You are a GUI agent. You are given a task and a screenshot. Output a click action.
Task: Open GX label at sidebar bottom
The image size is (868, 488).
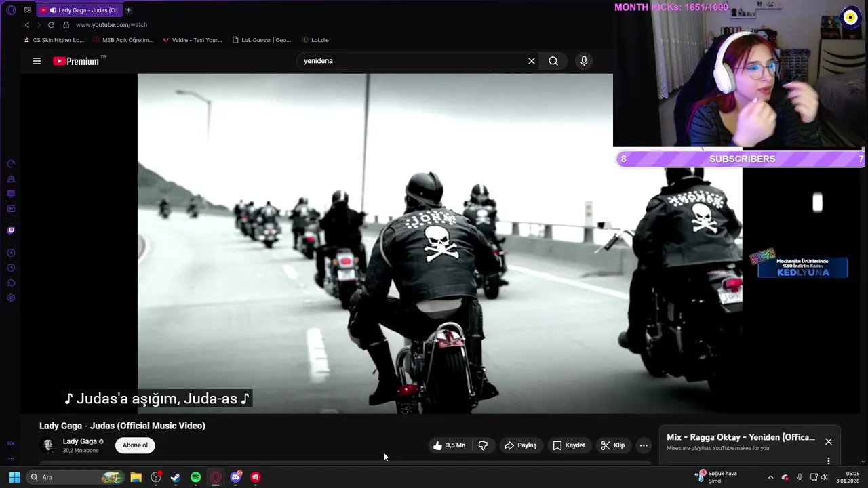(x=11, y=443)
